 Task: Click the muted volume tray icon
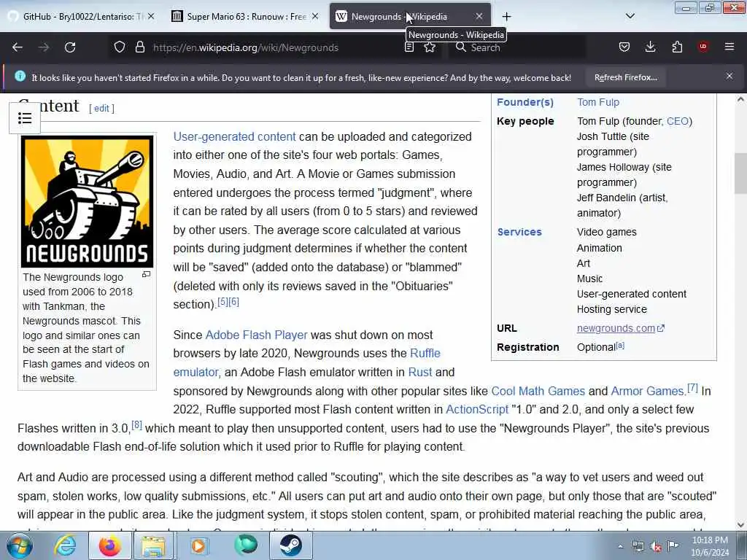coord(656,547)
